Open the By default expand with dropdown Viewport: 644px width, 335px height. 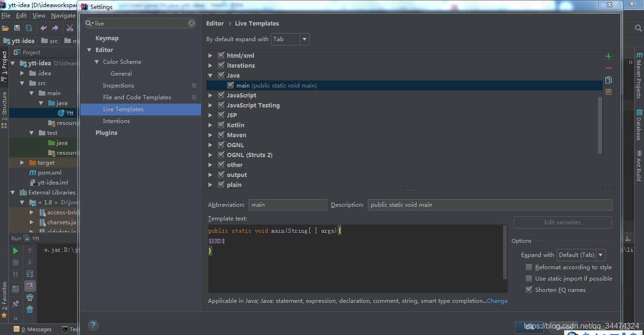pyautogui.click(x=290, y=39)
